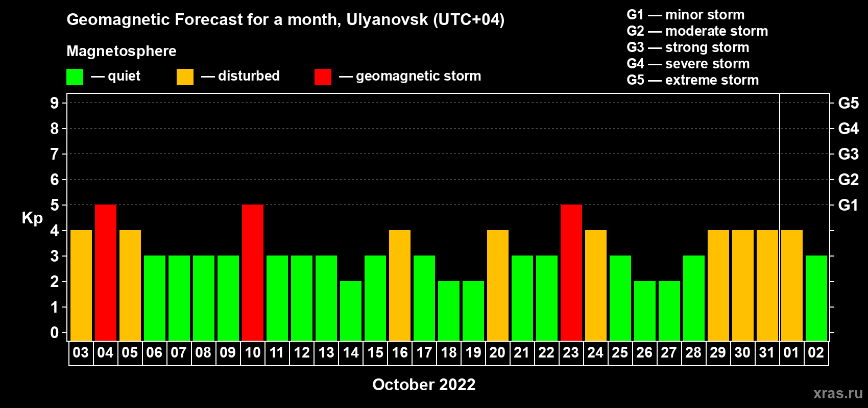Click the G4 right-axis label

pyautogui.click(x=848, y=129)
